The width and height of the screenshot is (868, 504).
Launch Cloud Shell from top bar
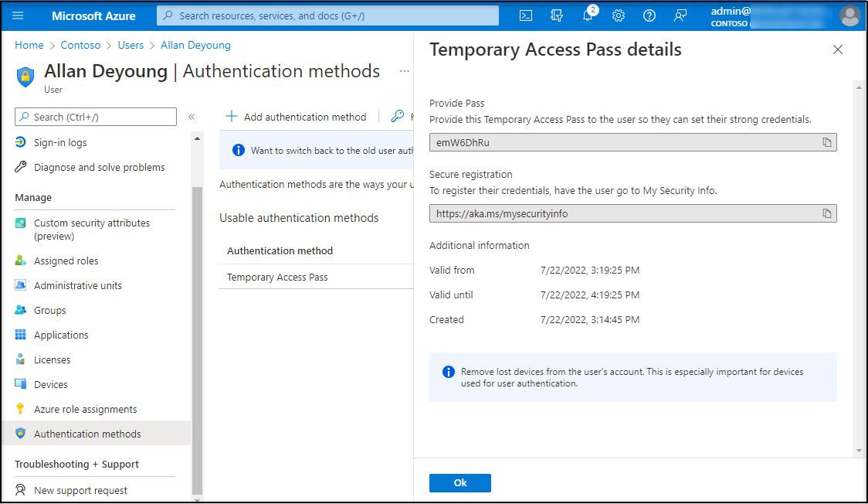pos(525,15)
